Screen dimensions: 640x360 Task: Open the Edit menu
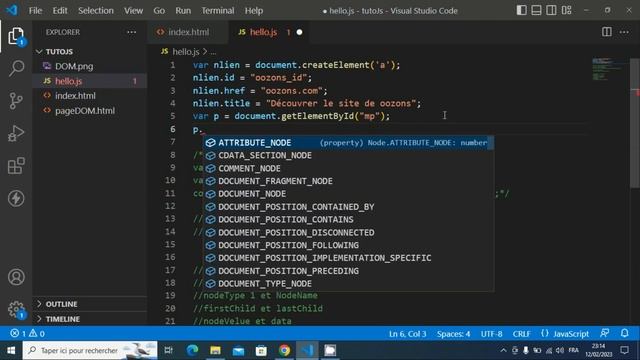(60, 11)
